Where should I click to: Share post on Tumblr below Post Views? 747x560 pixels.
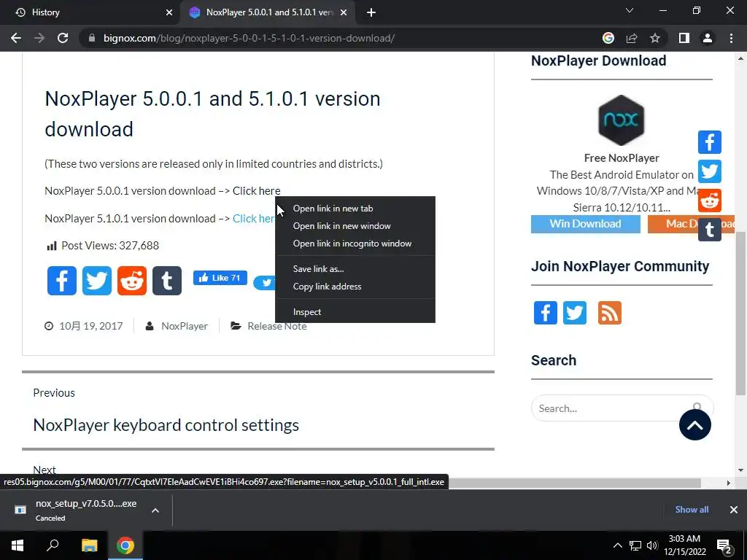coord(167,281)
